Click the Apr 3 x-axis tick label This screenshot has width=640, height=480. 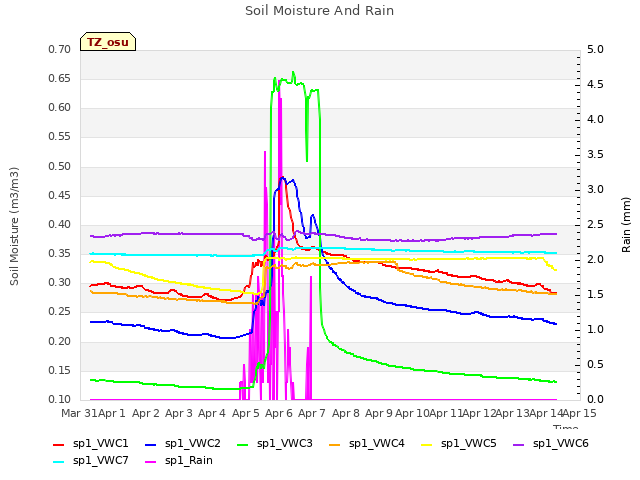[179, 413]
